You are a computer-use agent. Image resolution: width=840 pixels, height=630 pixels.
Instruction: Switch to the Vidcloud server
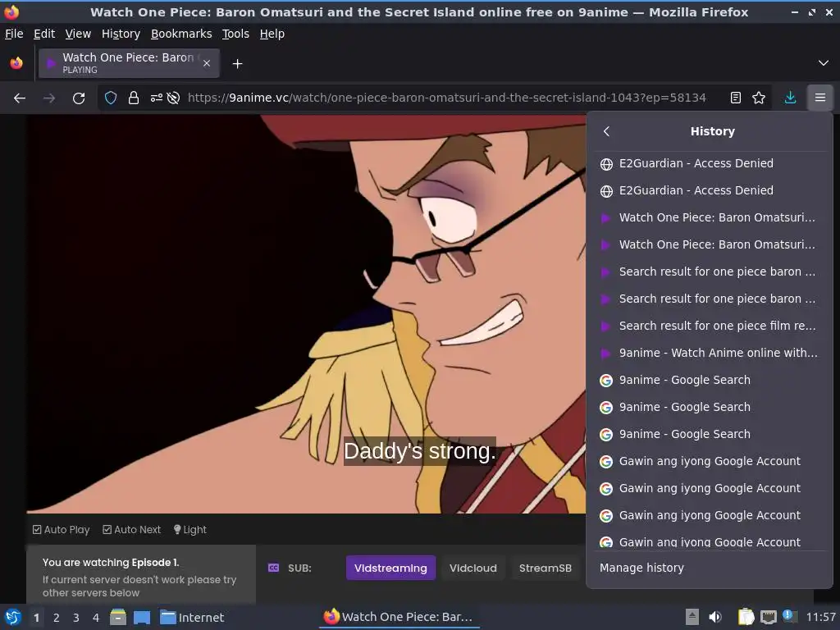(473, 568)
